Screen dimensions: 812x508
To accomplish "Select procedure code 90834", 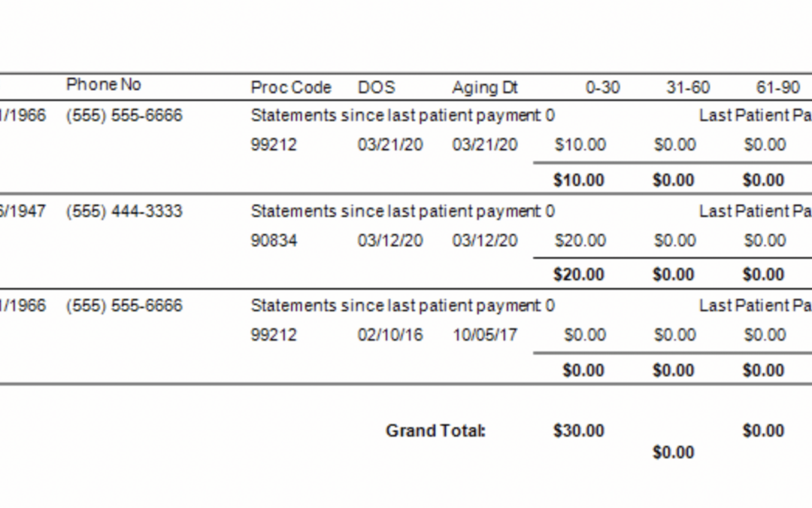I will [274, 241].
